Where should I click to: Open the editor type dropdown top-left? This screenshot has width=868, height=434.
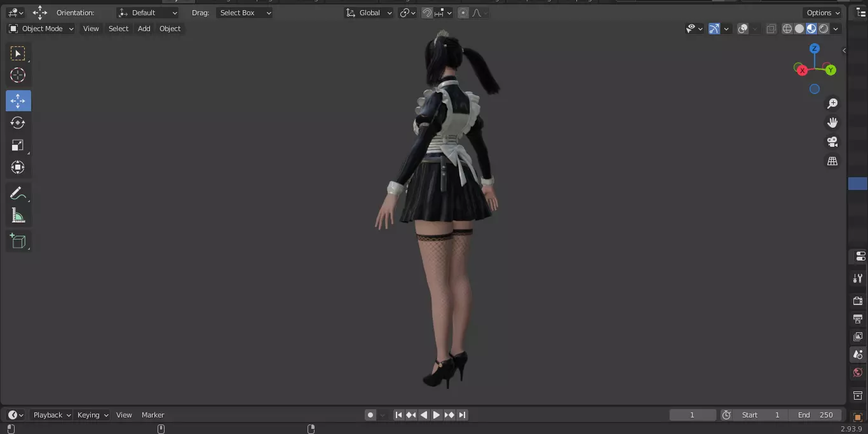pos(15,13)
